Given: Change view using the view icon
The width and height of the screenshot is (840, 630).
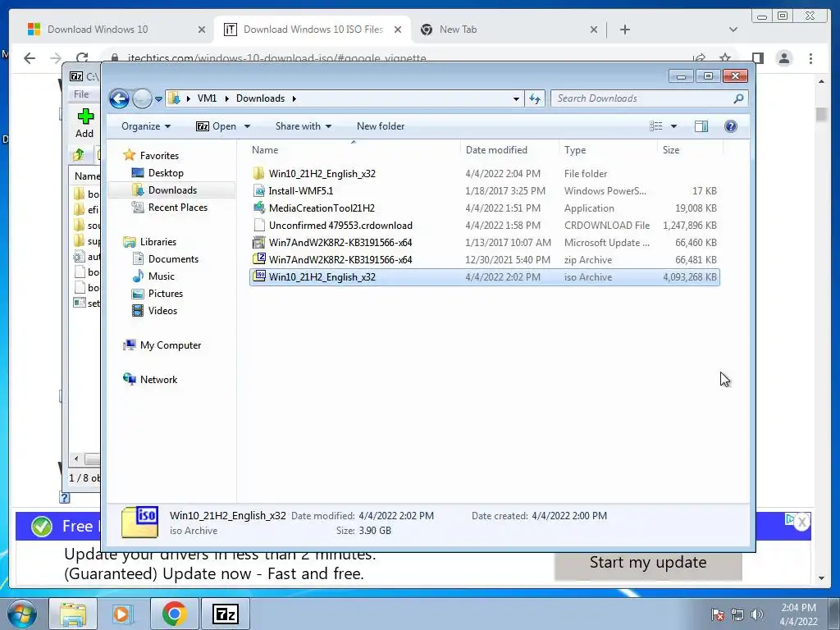Looking at the screenshot, I should pos(655,126).
